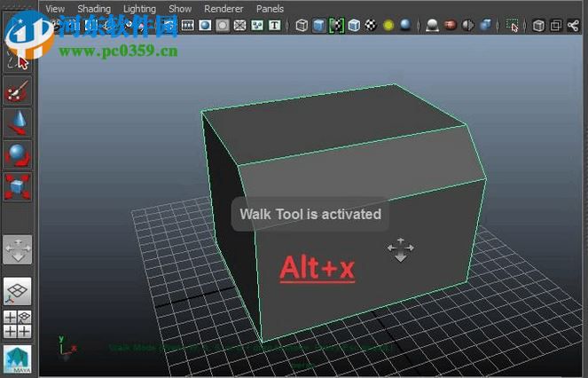Click the X-Ray cube icon

(538, 25)
